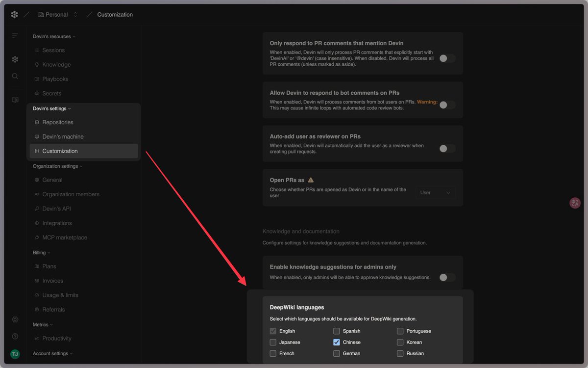Click the Repositories database icon
Image resolution: width=588 pixels, height=368 pixels.
coord(37,122)
